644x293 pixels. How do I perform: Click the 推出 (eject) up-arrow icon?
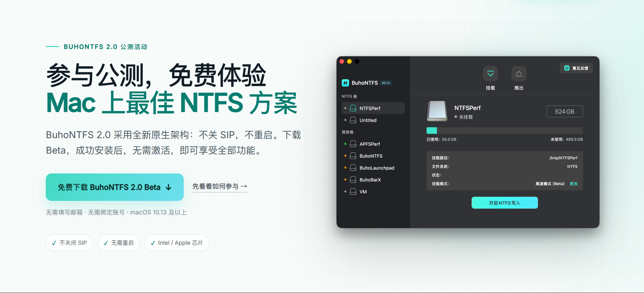[519, 74]
